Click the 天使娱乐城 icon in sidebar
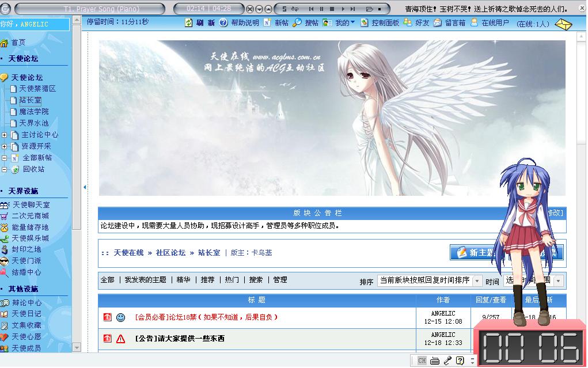Image resolution: width=588 pixels, height=368 pixels. (5, 238)
